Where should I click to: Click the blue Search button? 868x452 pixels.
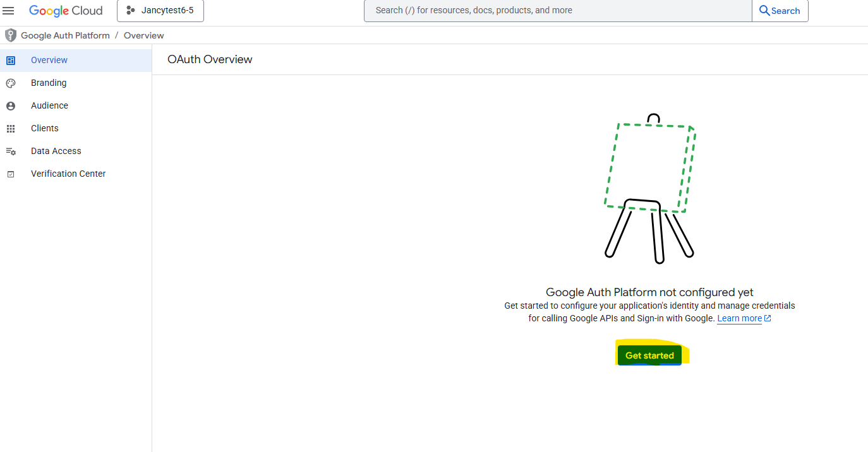pos(780,11)
